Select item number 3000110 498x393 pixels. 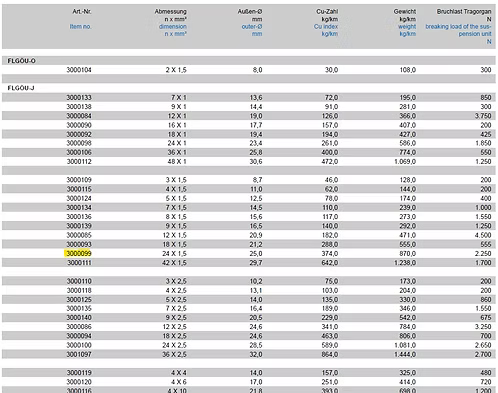pyautogui.click(x=79, y=281)
